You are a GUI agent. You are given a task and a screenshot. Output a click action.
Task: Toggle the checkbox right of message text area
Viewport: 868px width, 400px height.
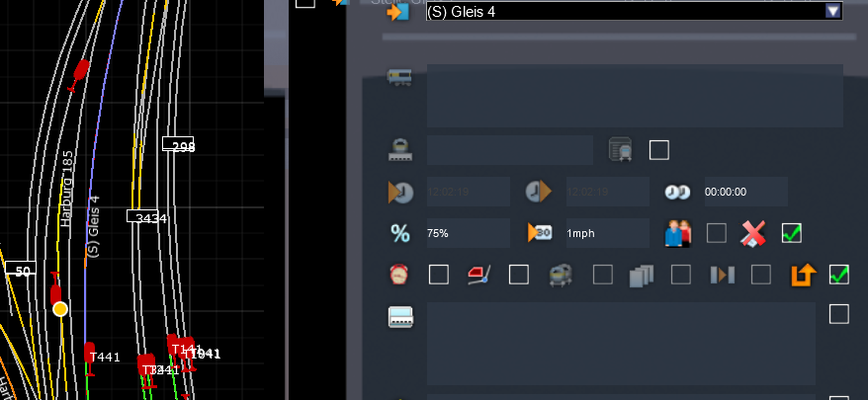tap(839, 314)
